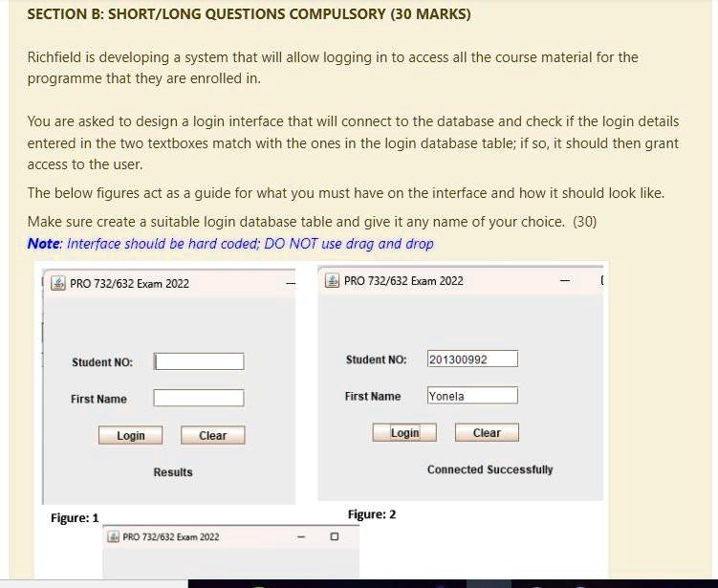Maximize the third PRO 732/632 window
Image resolution: width=718 pixels, height=588 pixels.
point(335,536)
